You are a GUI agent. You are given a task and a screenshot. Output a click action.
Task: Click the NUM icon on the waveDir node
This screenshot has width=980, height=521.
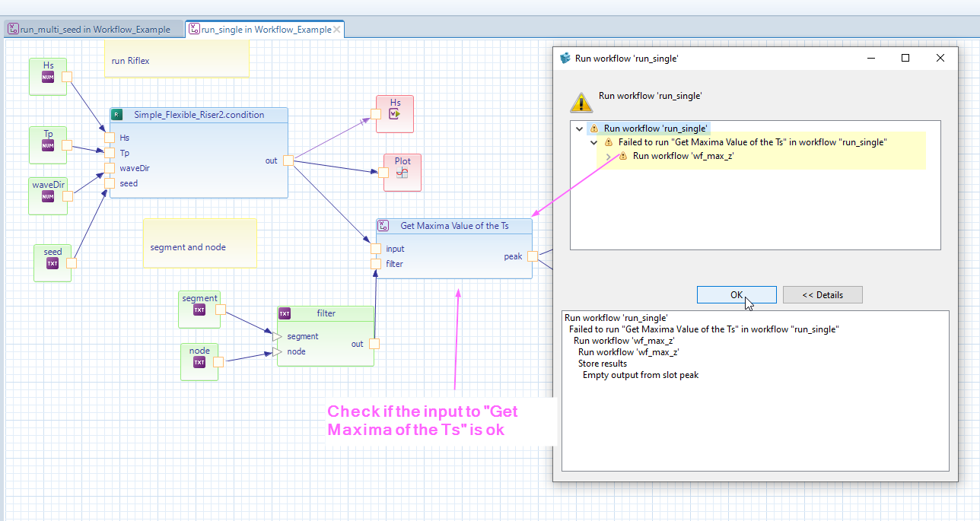(x=48, y=196)
